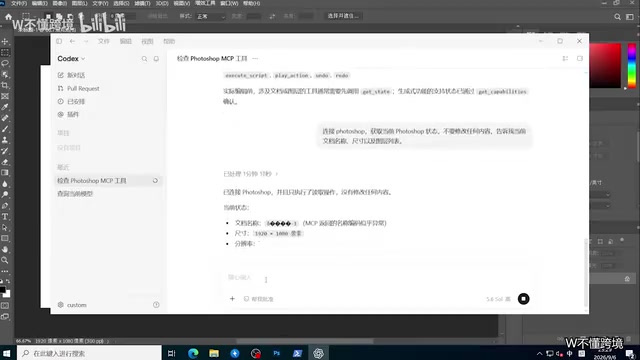Open the more options ellipsis beside chat title
Image resolution: width=640 pixels, height=360 pixels.
click(255, 58)
